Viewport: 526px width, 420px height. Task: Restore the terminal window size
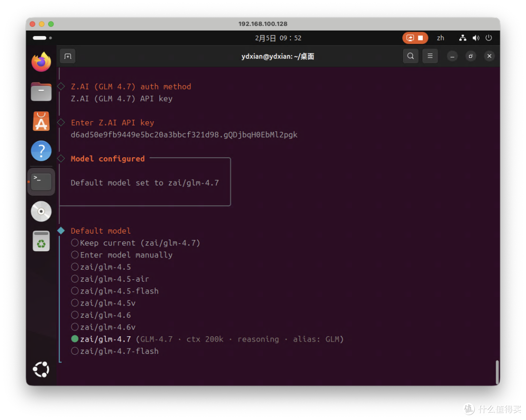(470, 56)
